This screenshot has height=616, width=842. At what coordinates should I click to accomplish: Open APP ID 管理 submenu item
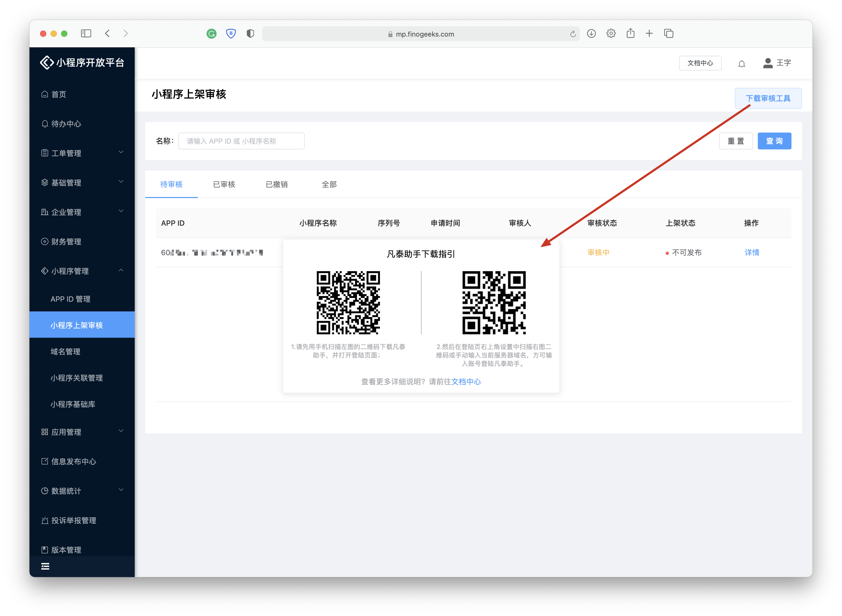tap(82, 299)
